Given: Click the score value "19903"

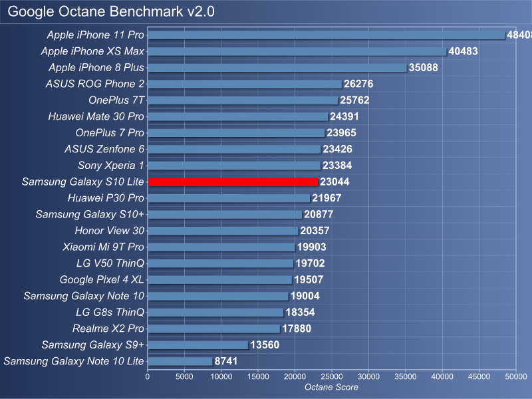Looking at the screenshot, I should point(312,247).
